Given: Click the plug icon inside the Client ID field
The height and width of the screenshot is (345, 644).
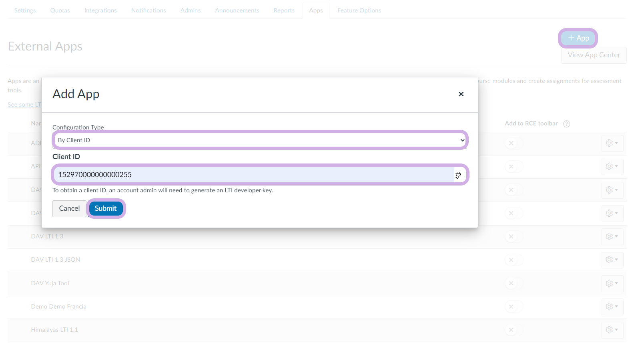Looking at the screenshot, I should (458, 175).
